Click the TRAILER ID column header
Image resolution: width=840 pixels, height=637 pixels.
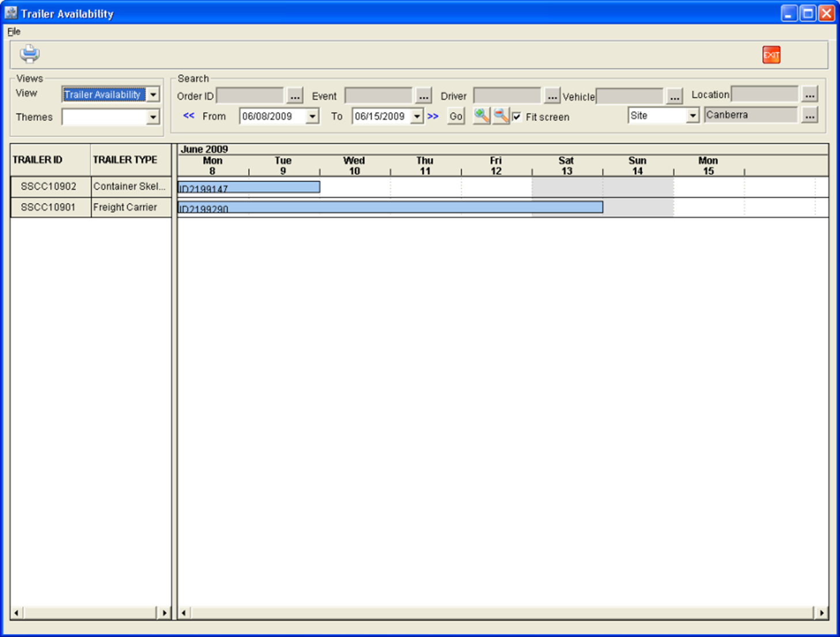pos(51,160)
